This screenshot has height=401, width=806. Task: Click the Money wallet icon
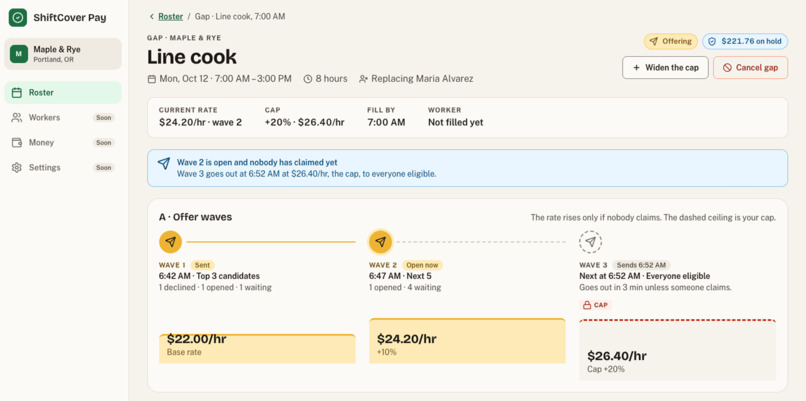coord(17,142)
